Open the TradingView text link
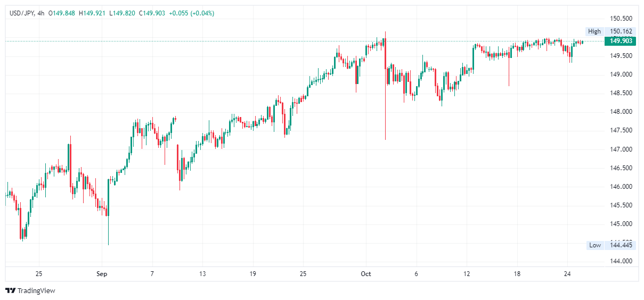 pyautogui.click(x=36, y=290)
